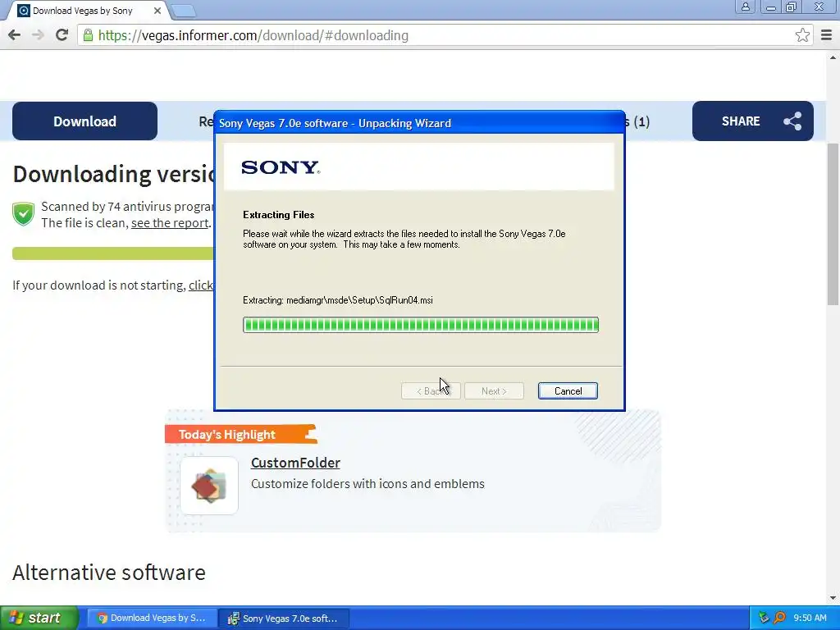The width and height of the screenshot is (840, 630).
Task: Click Cancel in the Unpacking Wizard
Action: 568,391
